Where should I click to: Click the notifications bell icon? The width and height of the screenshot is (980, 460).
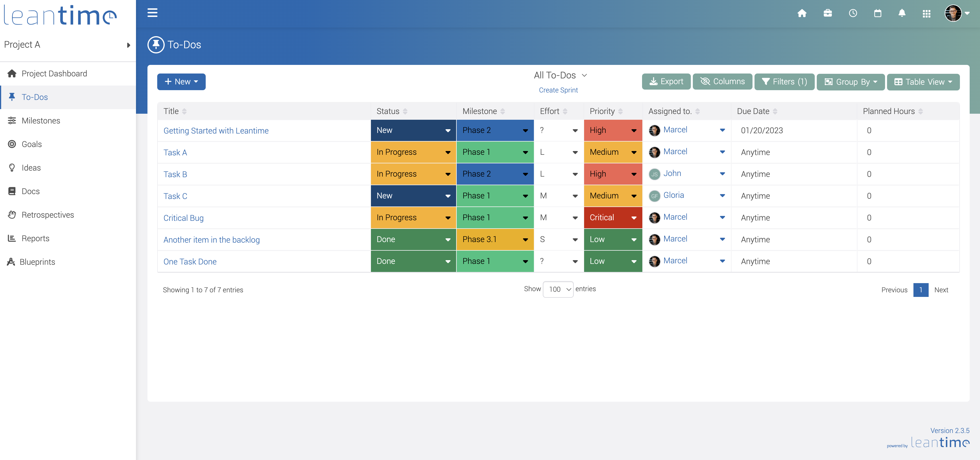coord(902,13)
